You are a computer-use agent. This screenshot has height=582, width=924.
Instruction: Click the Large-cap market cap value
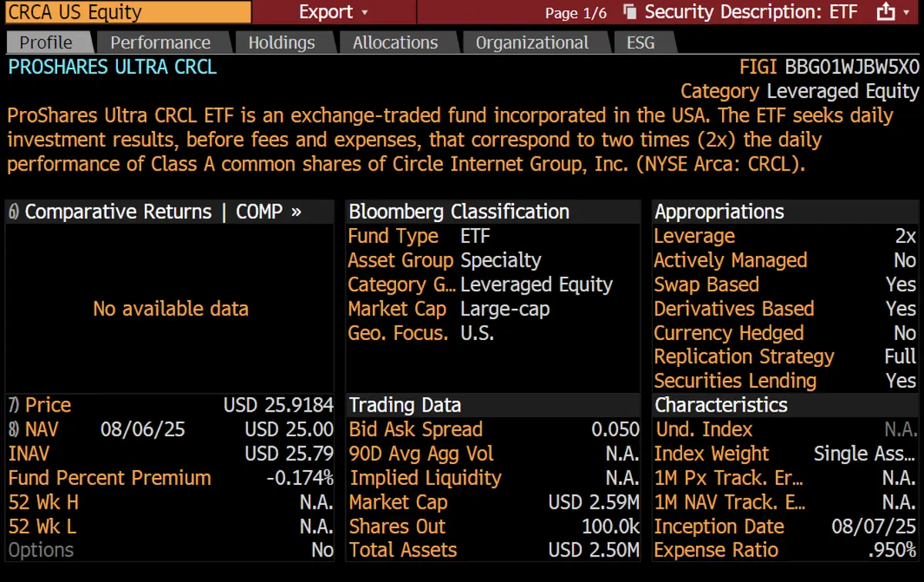(505, 309)
